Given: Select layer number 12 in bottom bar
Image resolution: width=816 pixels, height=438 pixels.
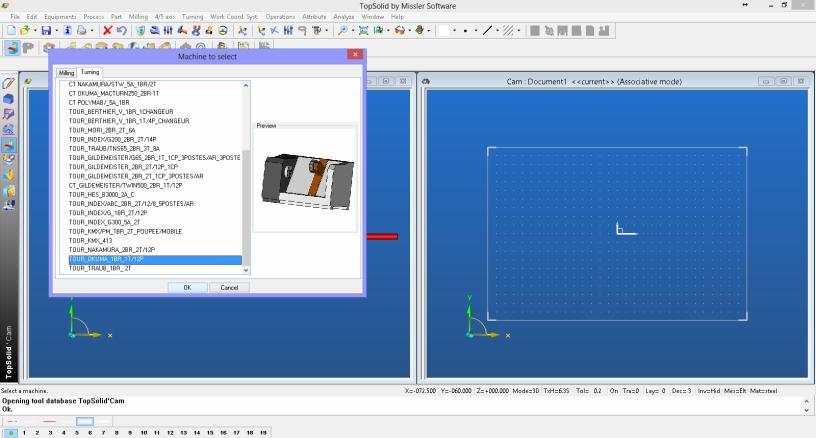Looking at the screenshot, I should [170, 433].
